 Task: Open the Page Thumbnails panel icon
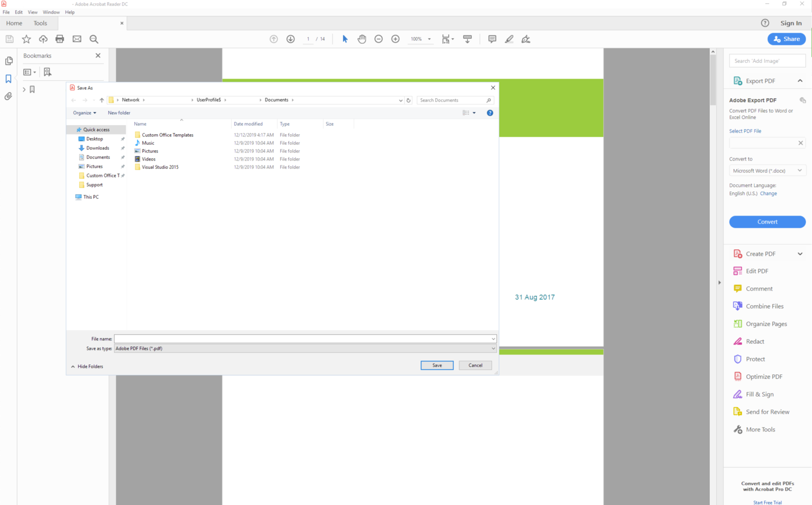(8, 61)
